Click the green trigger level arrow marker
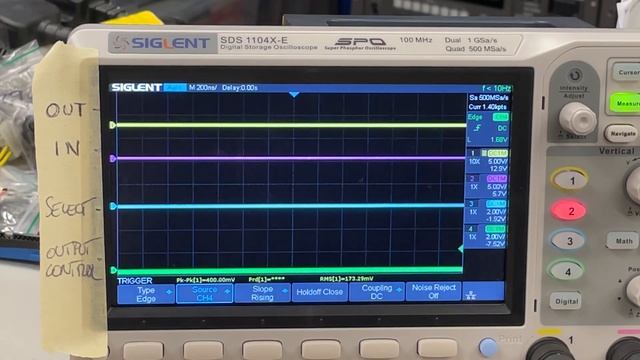The height and width of the screenshot is (360, 640). click(460, 249)
